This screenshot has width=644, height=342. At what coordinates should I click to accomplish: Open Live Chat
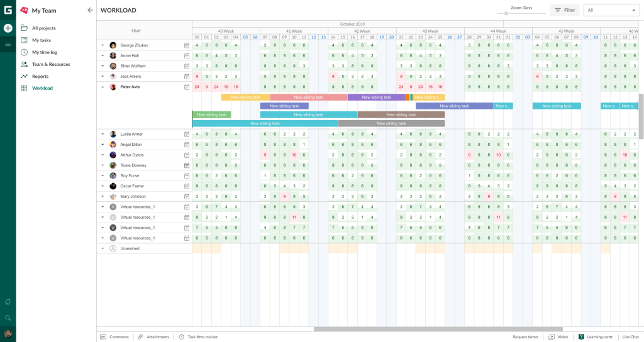tap(630, 337)
